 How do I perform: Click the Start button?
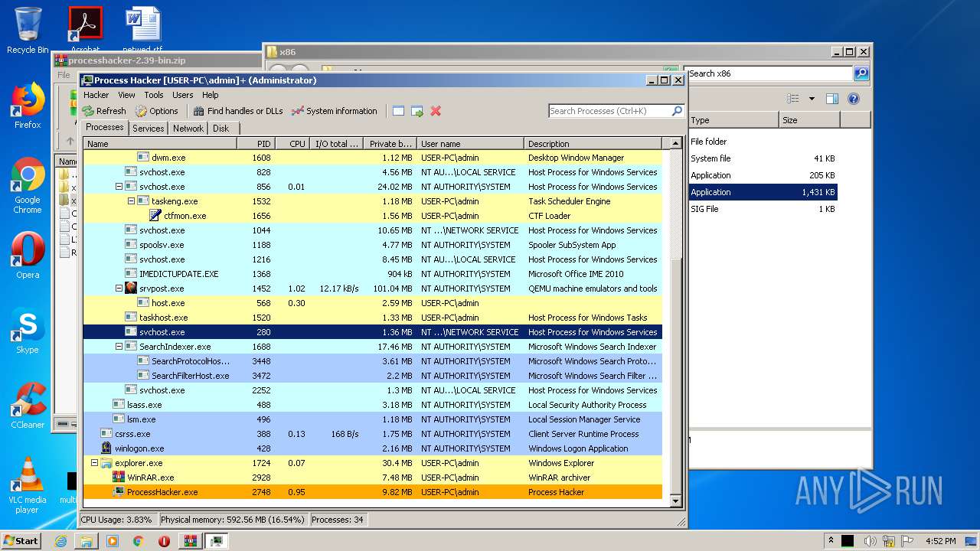21,541
